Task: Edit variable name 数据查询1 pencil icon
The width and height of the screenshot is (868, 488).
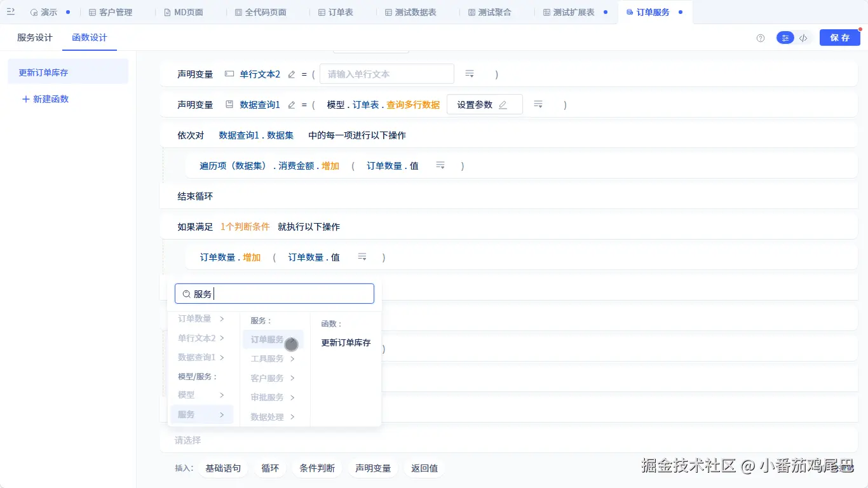Action: (x=292, y=105)
